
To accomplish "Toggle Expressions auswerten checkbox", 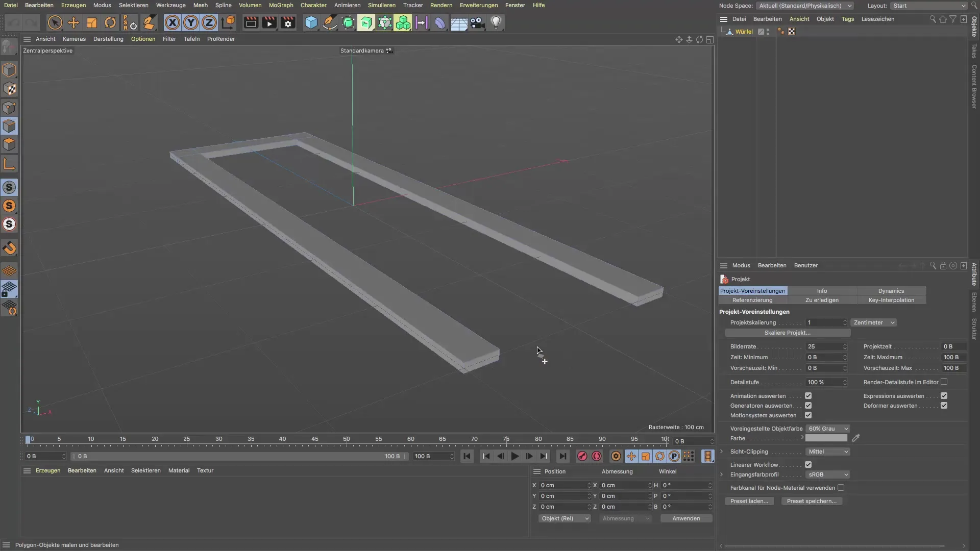I will click(x=944, y=396).
